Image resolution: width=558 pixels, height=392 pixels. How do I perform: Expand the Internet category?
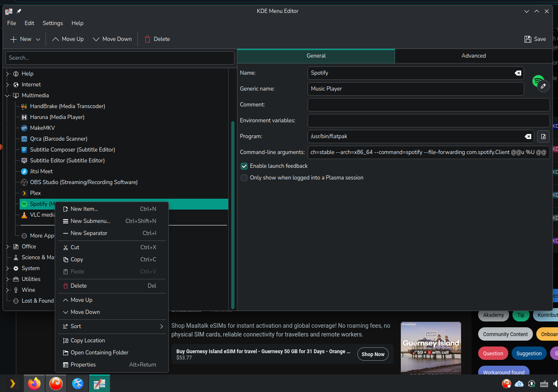pos(8,85)
